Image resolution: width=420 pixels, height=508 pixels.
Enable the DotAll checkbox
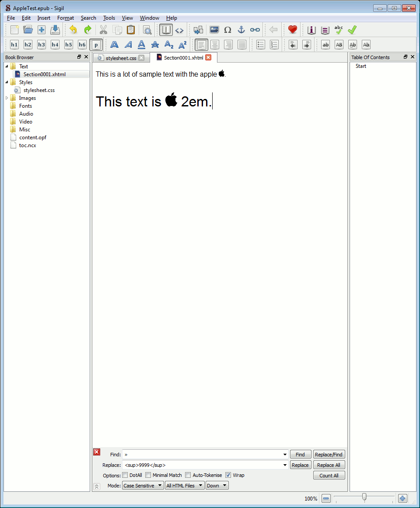click(125, 475)
